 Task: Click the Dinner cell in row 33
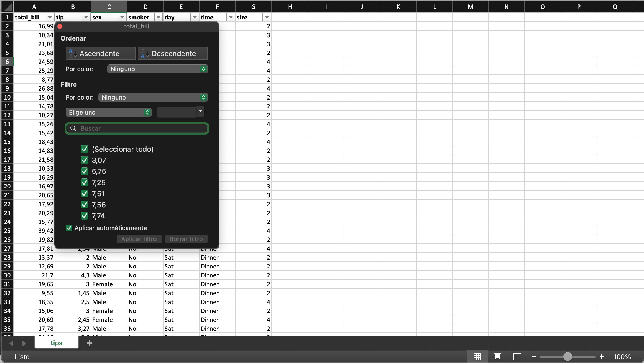click(x=217, y=302)
